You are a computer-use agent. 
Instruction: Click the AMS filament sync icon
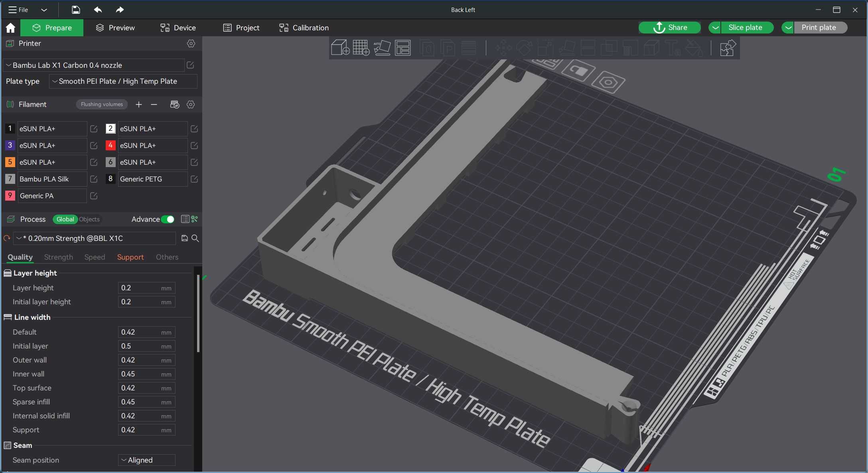[x=175, y=104]
